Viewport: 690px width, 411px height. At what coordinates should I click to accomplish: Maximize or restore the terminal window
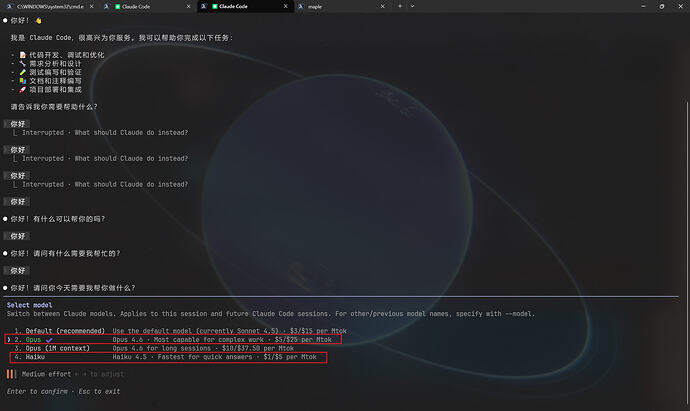[x=662, y=7]
